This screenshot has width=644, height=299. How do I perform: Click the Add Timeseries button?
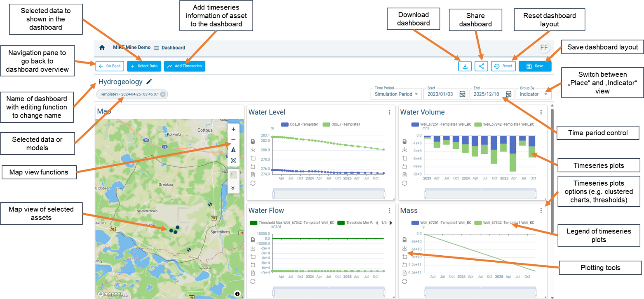click(x=184, y=66)
